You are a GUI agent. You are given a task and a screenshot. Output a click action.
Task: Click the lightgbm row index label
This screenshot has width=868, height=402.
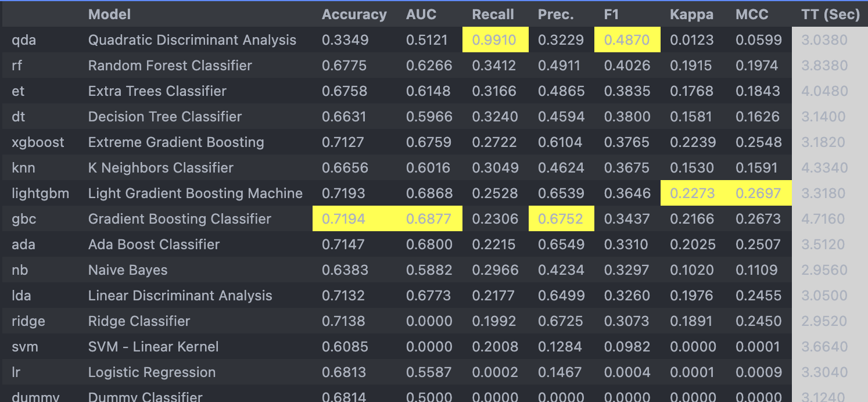(x=40, y=193)
